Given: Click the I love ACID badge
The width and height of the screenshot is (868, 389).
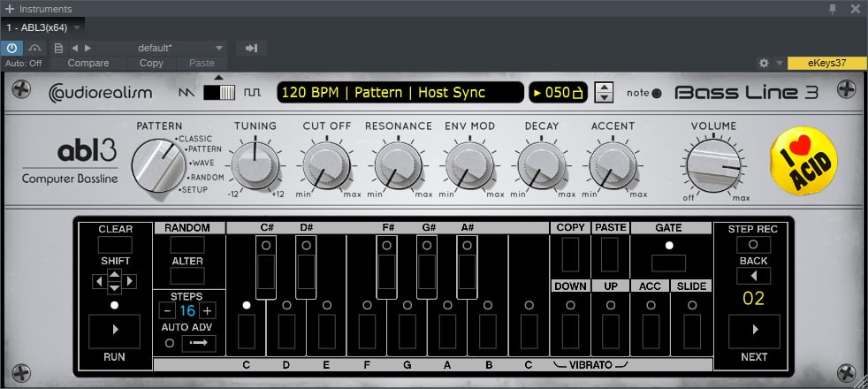Looking at the screenshot, I should pos(803,161).
